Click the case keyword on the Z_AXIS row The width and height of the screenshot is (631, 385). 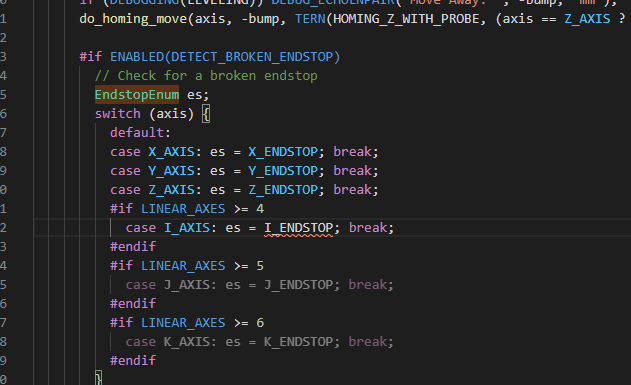126,189
